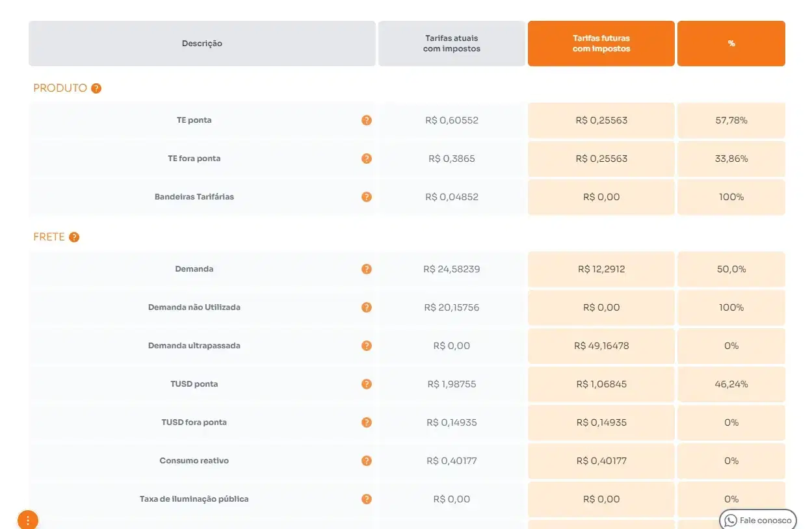
Task: Show help for Taxa de iluminação pública
Action: 367,499
